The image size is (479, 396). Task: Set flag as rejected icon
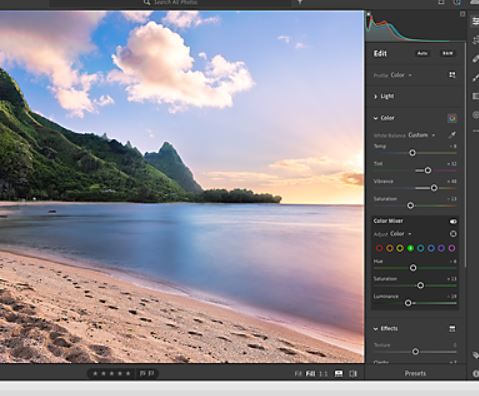pyautogui.click(x=151, y=373)
